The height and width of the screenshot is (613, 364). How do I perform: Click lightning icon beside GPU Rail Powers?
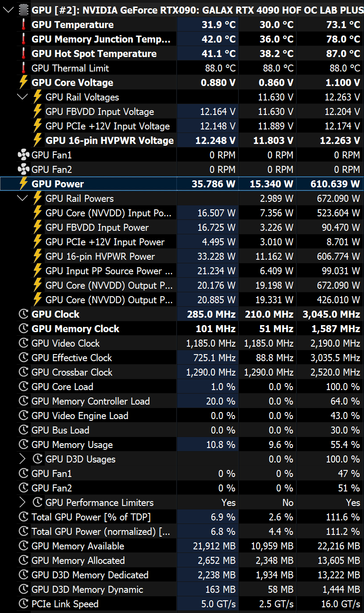[38, 198]
